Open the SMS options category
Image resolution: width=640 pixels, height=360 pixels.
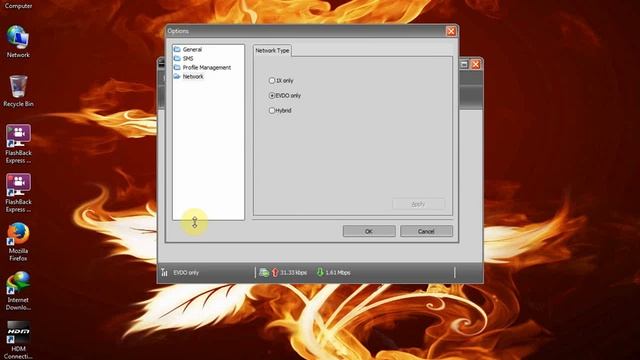[188, 58]
